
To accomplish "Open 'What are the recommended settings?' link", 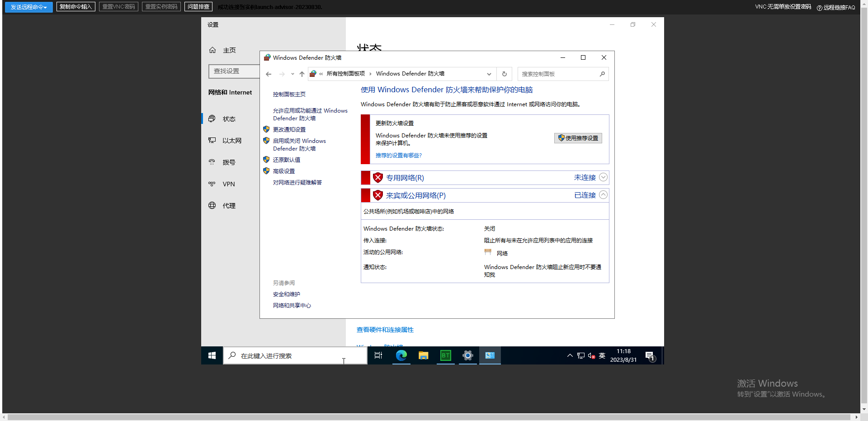I will pyautogui.click(x=398, y=156).
